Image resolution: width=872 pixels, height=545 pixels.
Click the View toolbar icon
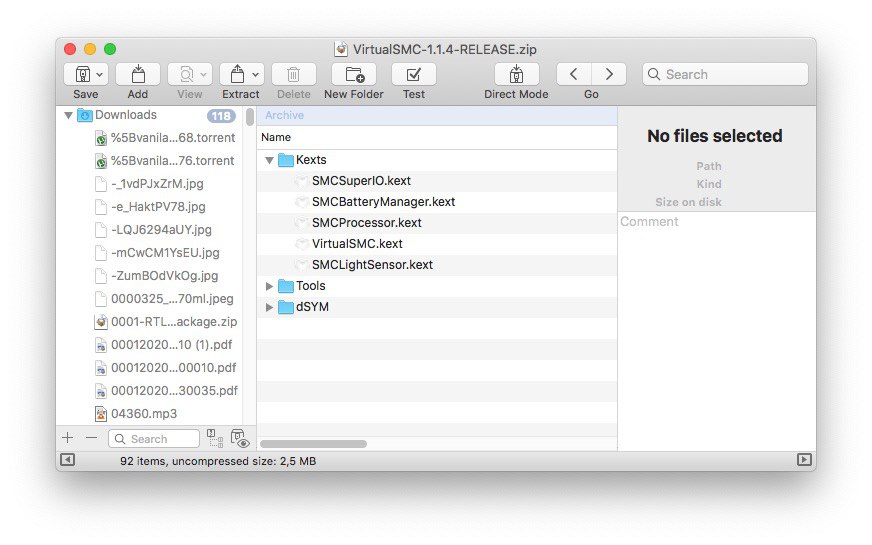(187, 75)
